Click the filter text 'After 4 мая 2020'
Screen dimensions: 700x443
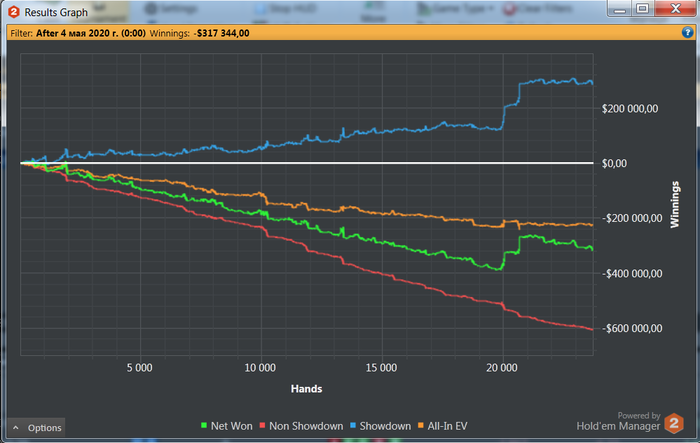pos(91,33)
